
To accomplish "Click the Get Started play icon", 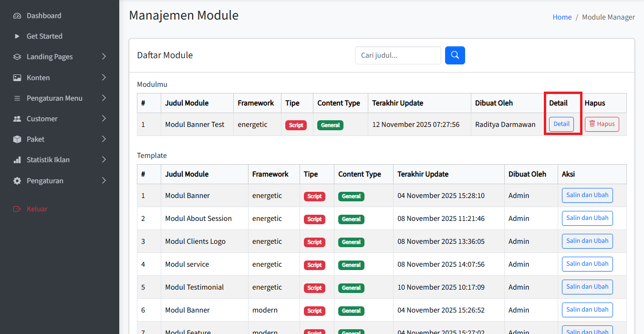I will click(17, 36).
